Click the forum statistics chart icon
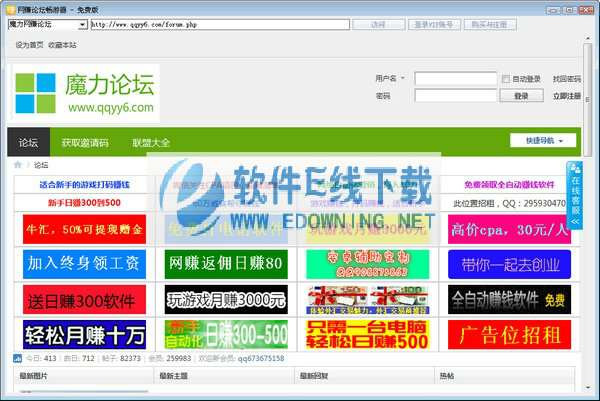Screen dimensions: 600x401 point(18,357)
